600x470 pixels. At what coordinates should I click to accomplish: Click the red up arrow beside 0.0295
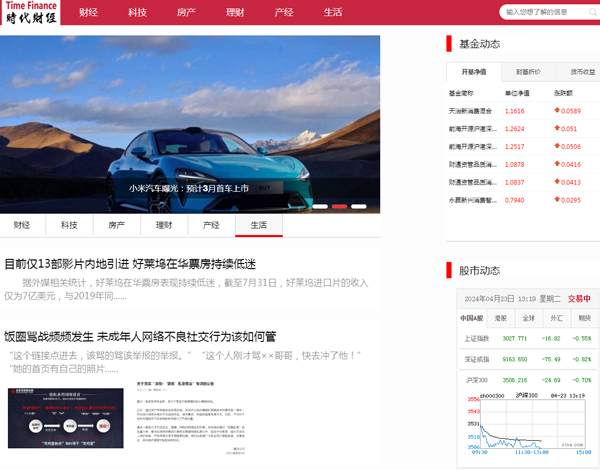point(557,199)
